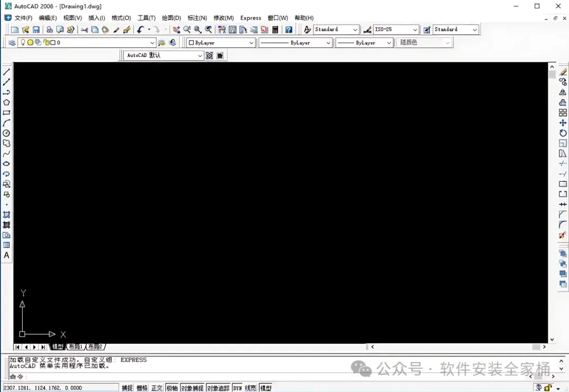Open the 文件(F) menu
The image size is (569, 392).
coord(23,18)
